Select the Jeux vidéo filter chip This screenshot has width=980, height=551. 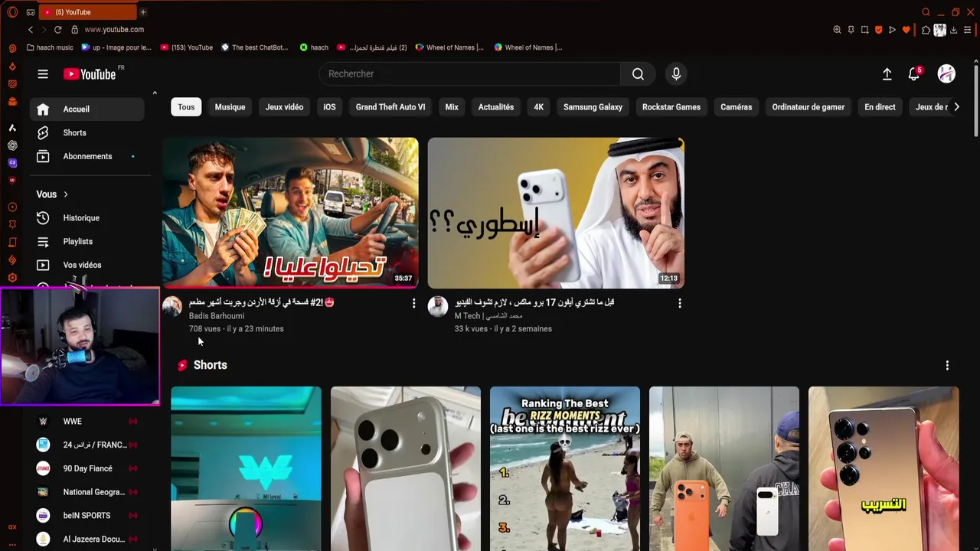(x=284, y=107)
